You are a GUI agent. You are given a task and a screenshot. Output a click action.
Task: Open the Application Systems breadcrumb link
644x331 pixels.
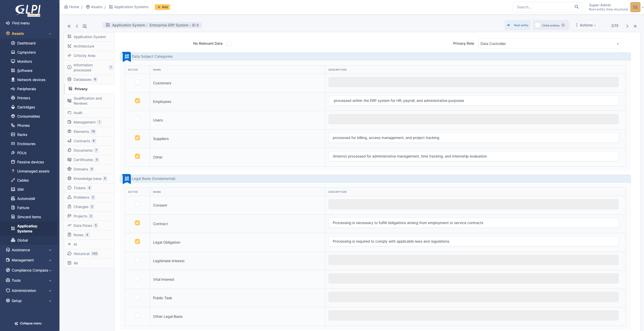[129, 7]
